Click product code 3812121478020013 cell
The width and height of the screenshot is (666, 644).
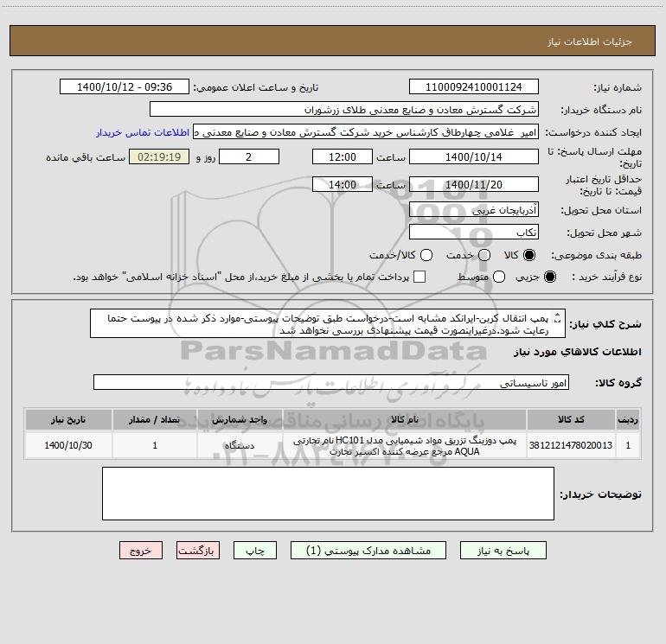coord(571,445)
